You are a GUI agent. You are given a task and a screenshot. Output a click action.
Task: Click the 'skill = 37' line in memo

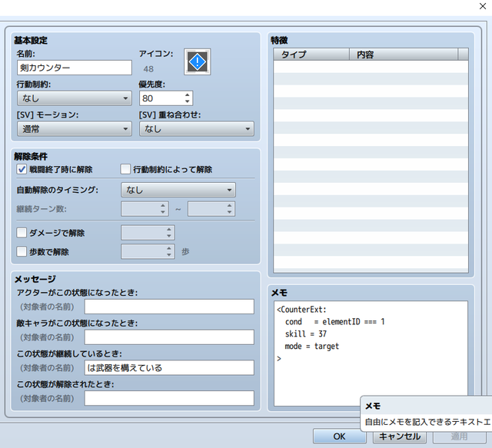306,334
